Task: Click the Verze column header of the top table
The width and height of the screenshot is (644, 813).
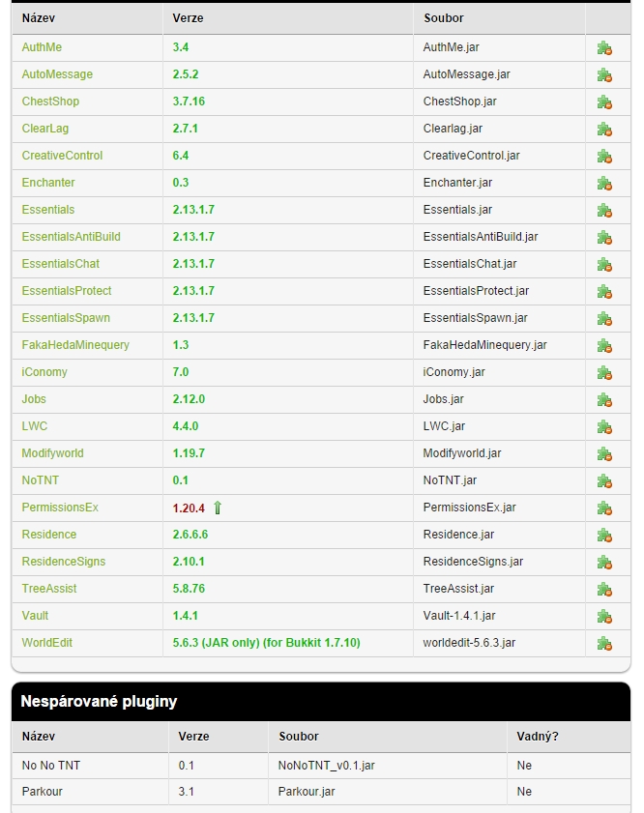Action: [x=188, y=18]
